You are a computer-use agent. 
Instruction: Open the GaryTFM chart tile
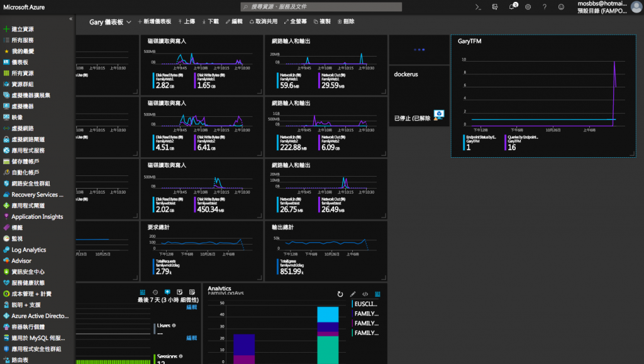[543, 96]
